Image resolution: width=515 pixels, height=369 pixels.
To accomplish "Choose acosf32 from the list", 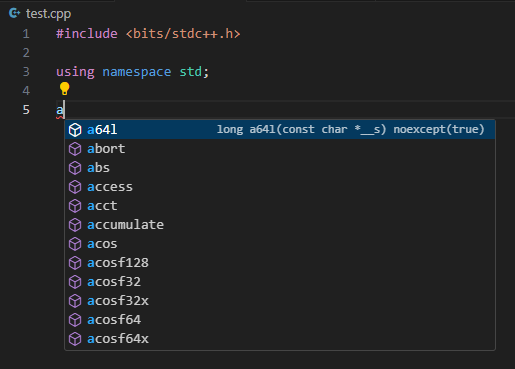I will pos(280,282).
